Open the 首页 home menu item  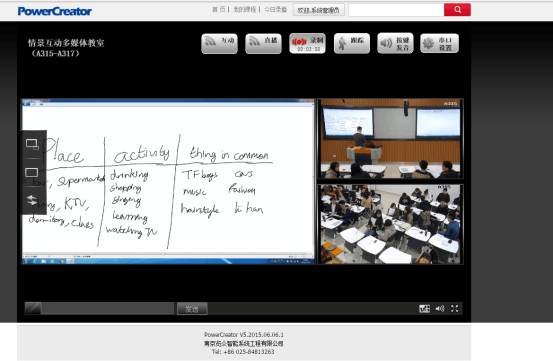pos(218,10)
